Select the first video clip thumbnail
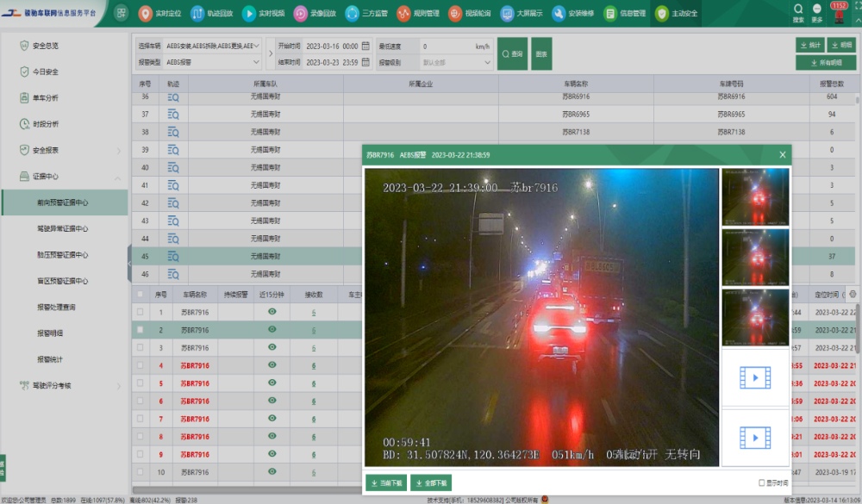 coord(754,376)
